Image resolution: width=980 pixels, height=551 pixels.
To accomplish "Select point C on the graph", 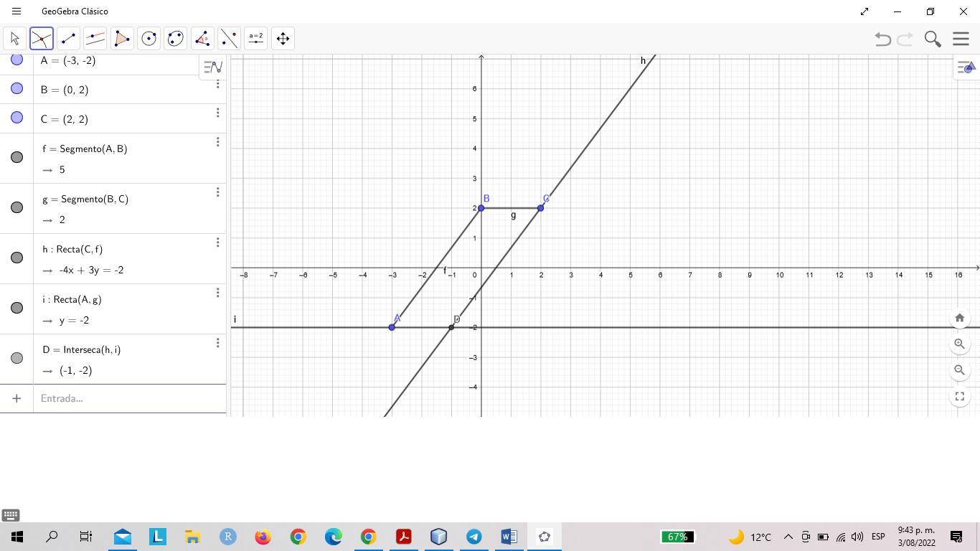I will pos(541,208).
